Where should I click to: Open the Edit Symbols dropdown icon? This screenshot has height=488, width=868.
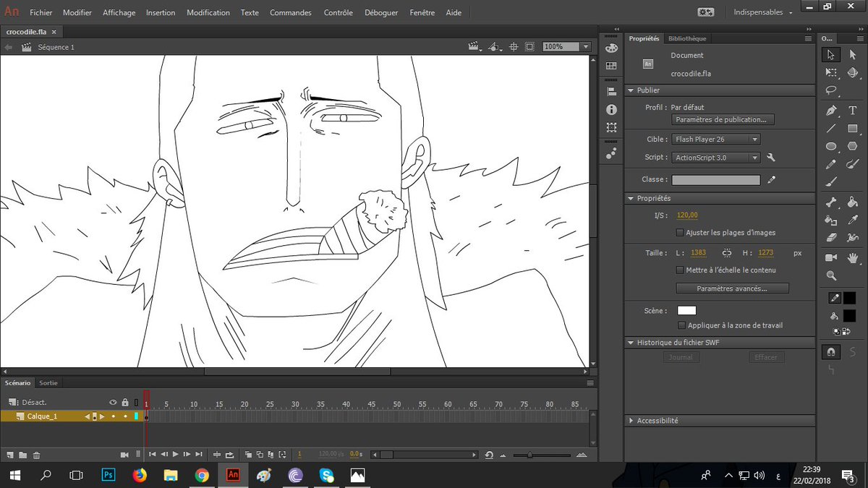(x=495, y=46)
